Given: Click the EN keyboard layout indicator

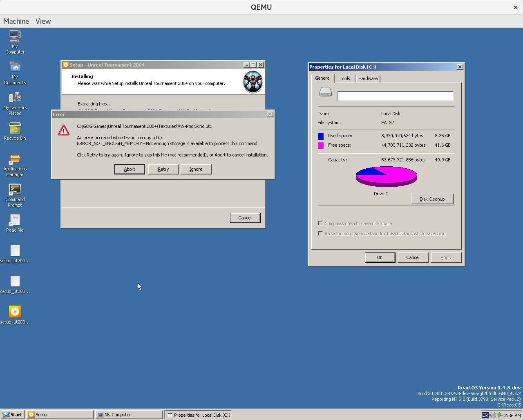Looking at the screenshot, I should (x=485, y=415).
